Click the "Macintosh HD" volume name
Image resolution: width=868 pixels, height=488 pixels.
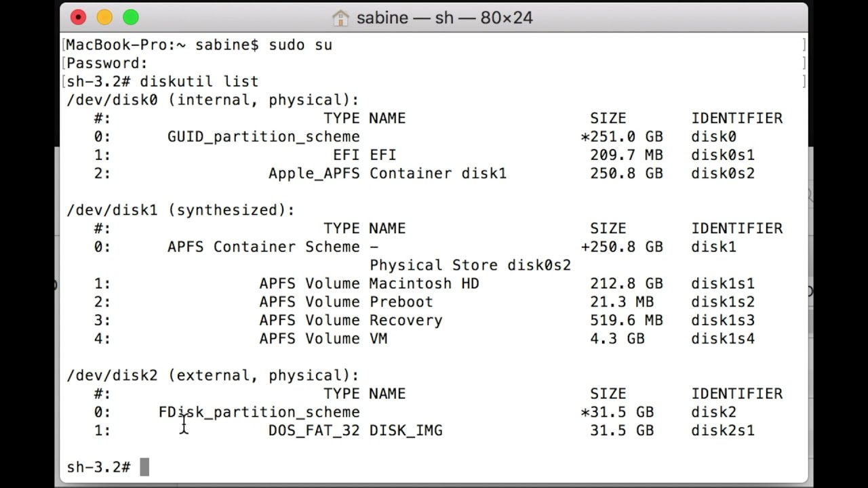point(424,283)
